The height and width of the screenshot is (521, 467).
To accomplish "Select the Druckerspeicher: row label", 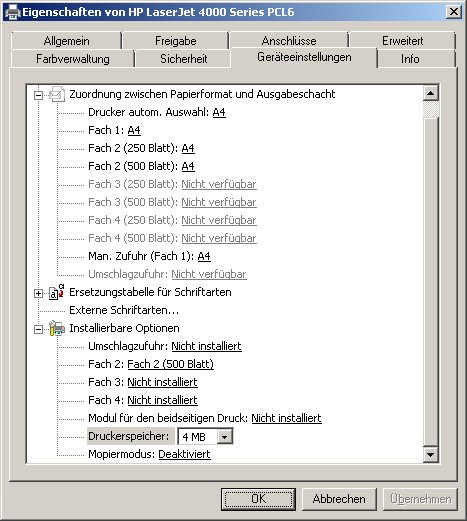I will pyautogui.click(x=131, y=436).
